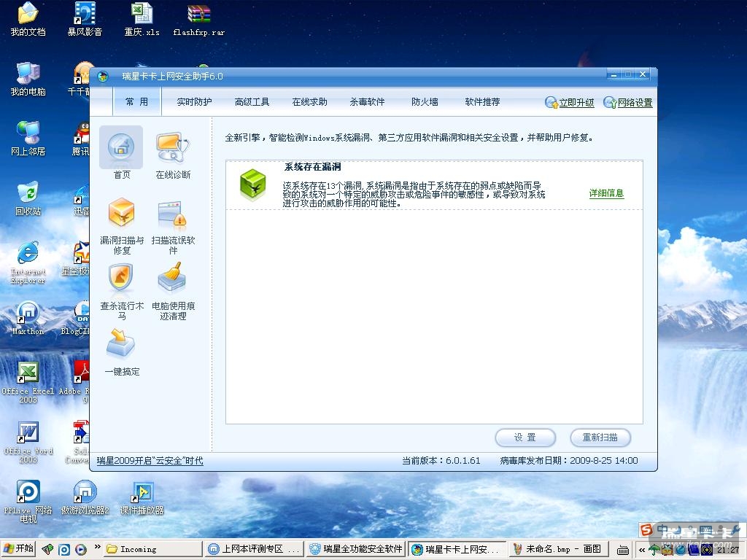Switch to 上网本评测专区 taskbar item
This screenshot has width=747, height=560.
pos(255,549)
